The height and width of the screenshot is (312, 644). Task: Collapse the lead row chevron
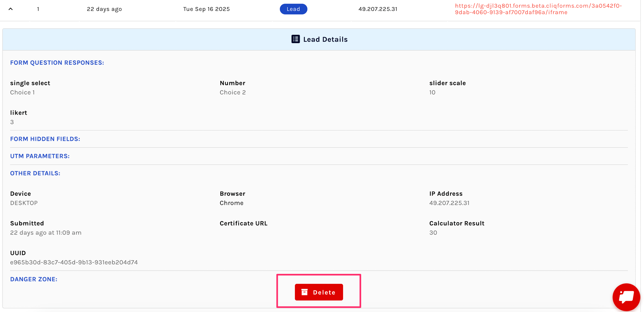pyautogui.click(x=11, y=9)
